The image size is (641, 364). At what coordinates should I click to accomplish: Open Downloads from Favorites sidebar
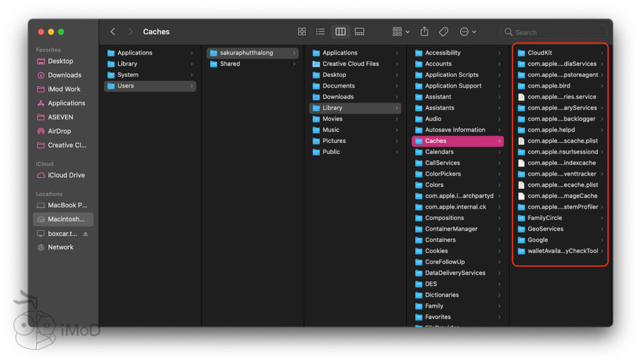tap(64, 75)
